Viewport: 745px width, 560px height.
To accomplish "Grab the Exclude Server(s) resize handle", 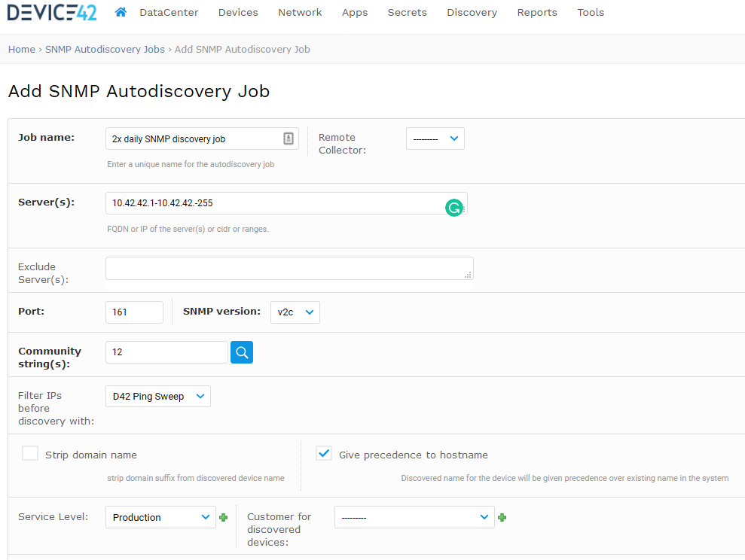I will (x=468, y=275).
